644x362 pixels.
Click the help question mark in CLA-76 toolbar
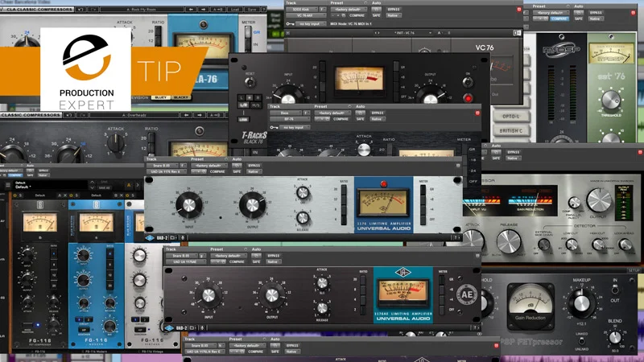[x=264, y=9]
